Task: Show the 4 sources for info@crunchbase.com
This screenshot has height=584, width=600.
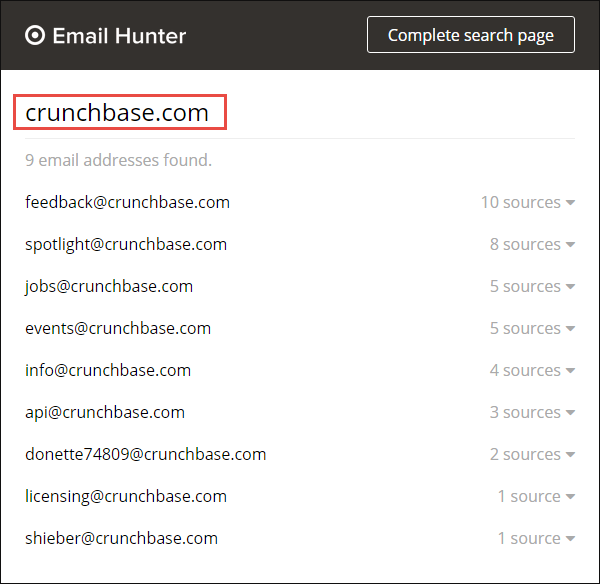Action: click(531, 370)
